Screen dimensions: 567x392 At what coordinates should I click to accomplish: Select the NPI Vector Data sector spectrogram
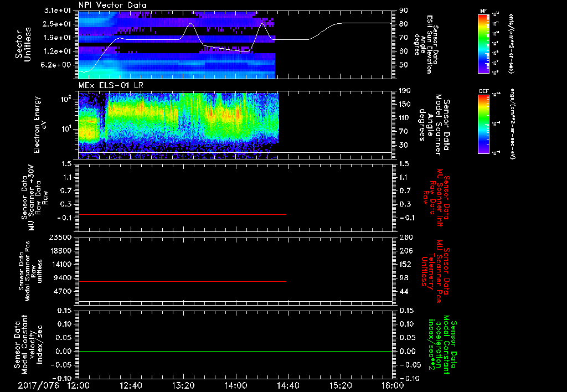(x=177, y=45)
